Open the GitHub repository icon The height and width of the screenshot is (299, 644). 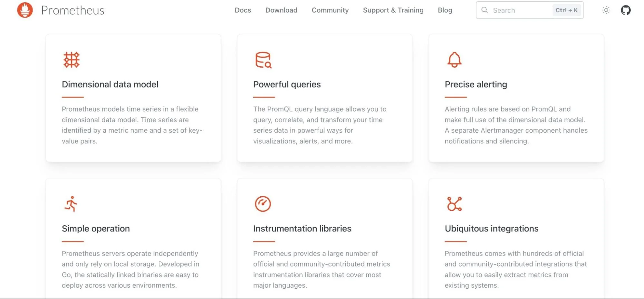(x=626, y=10)
